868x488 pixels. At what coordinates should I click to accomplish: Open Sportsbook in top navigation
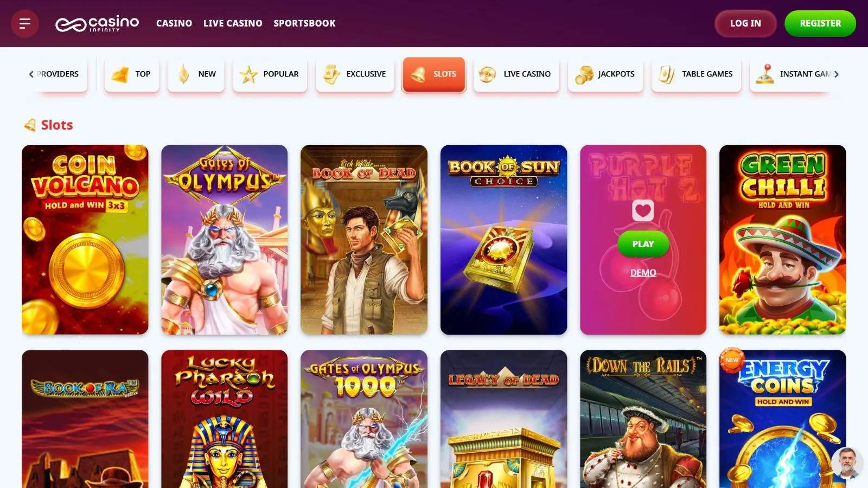[x=304, y=23]
